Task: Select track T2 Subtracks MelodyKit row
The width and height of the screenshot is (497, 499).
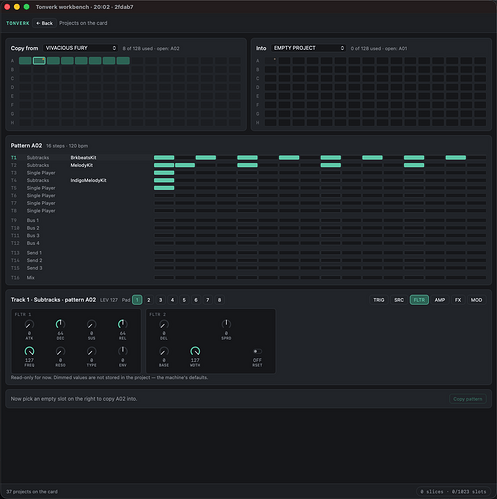Action: click(248, 165)
